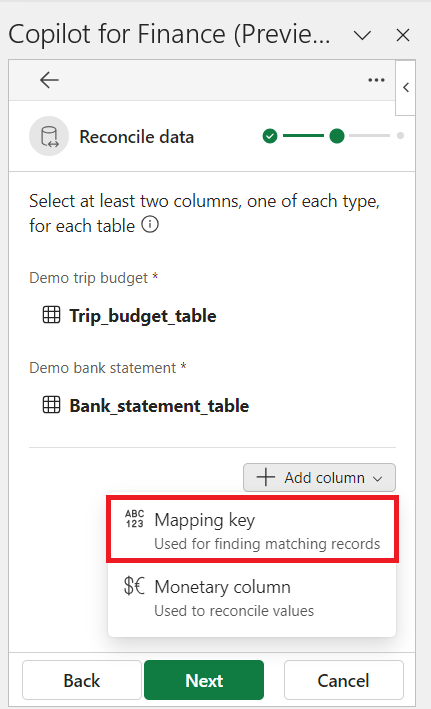Click the info icon beside the instructions
The image size is (431, 709).
(150, 224)
